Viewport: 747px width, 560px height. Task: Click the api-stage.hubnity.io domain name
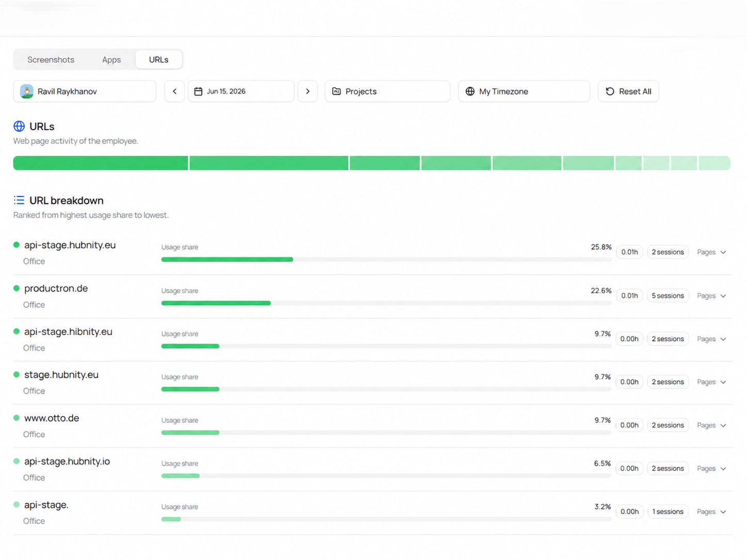[67, 462]
